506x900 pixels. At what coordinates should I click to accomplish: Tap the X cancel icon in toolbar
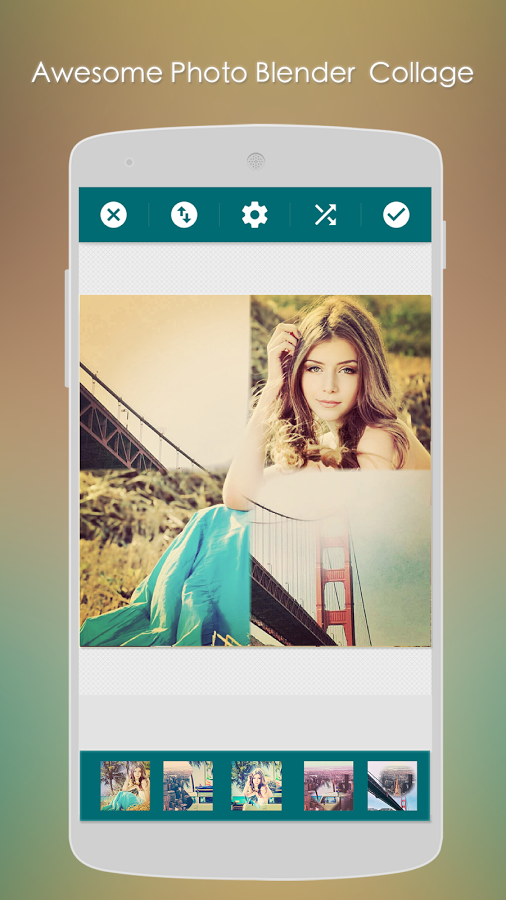click(x=114, y=215)
